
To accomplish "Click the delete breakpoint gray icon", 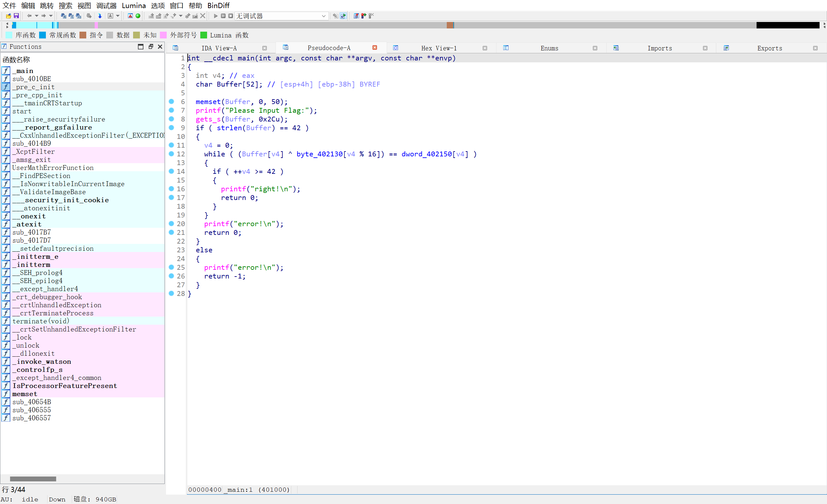I will [x=371, y=16].
